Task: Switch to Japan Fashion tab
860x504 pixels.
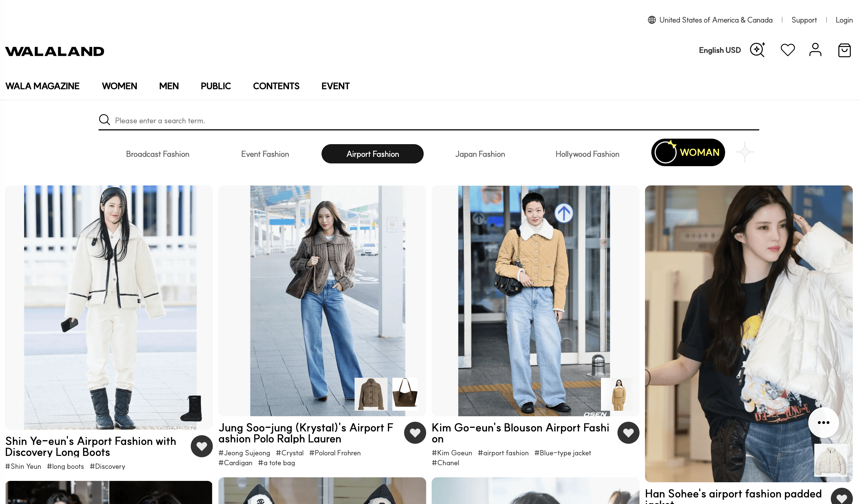Action: (x=480, y=154)
